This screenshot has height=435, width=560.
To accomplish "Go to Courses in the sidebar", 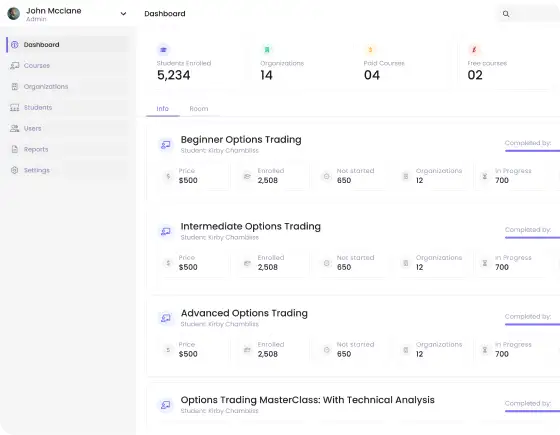I will (x=68, y=66).
